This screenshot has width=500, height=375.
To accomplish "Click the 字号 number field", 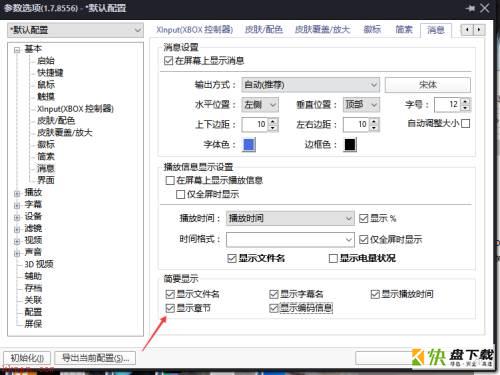I will coord(448,105).
